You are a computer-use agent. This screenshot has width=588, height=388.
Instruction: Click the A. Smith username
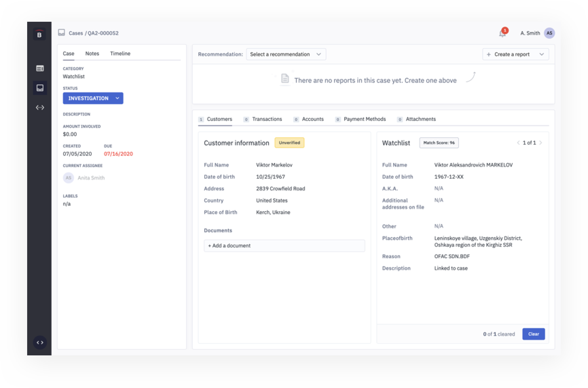tap(530, 33)
